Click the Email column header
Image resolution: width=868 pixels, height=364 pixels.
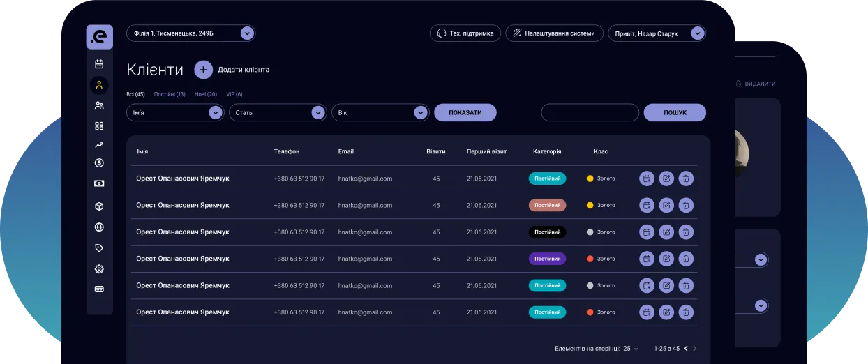pos(346,151)
